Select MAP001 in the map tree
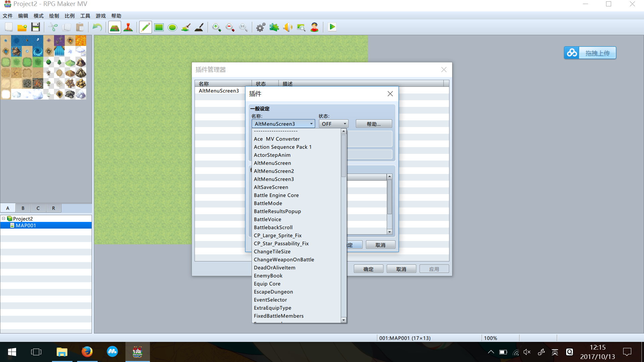This screenshot has width=644, height=362. click(46, 225)
